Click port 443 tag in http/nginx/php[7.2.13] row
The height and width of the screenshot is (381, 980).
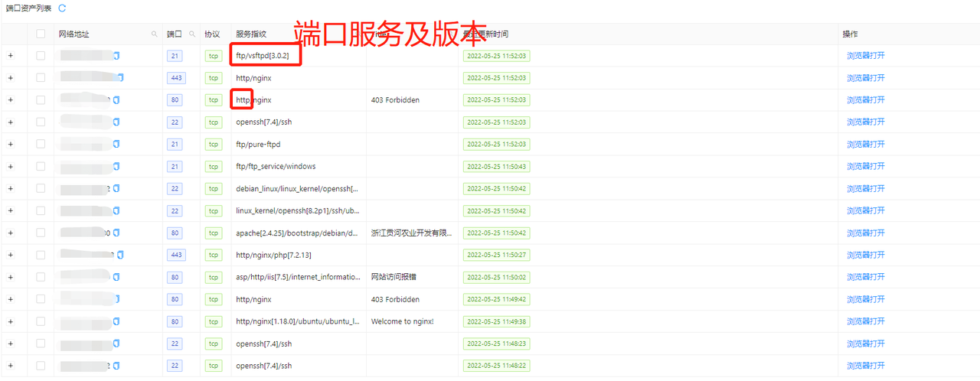(x=175, y=255)
